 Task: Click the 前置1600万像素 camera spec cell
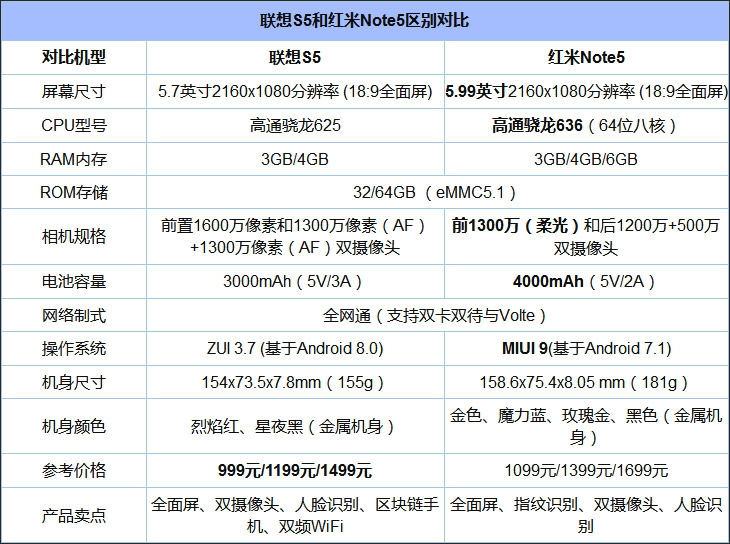click(295, 237)
